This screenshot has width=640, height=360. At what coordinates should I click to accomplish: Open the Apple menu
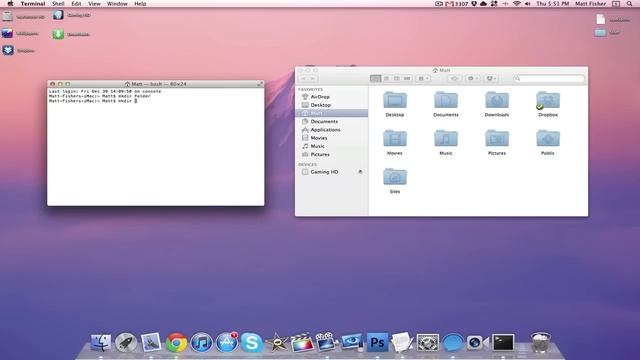tap(10, 4)
